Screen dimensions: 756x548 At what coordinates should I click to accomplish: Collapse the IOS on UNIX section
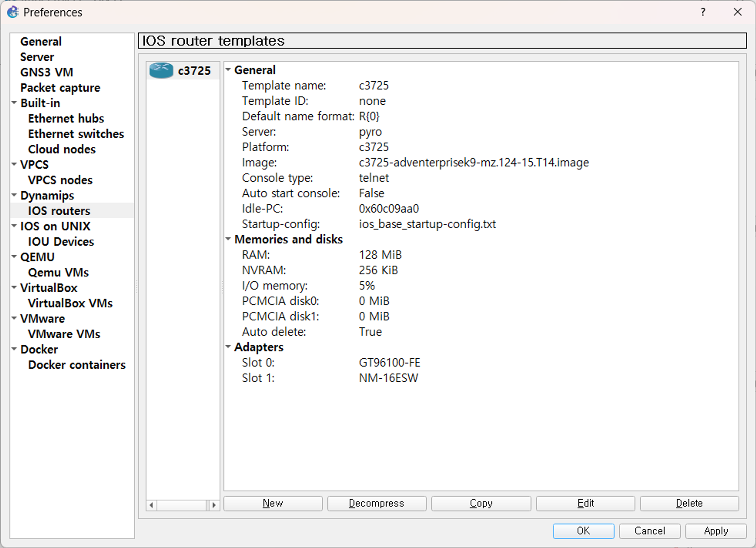14,226
